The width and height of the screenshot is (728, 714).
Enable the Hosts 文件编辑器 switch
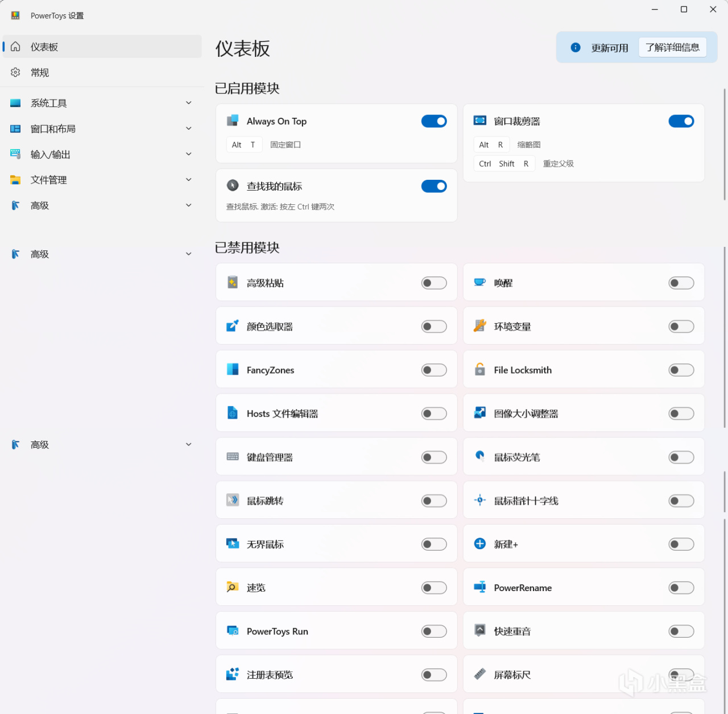[434, 414]
